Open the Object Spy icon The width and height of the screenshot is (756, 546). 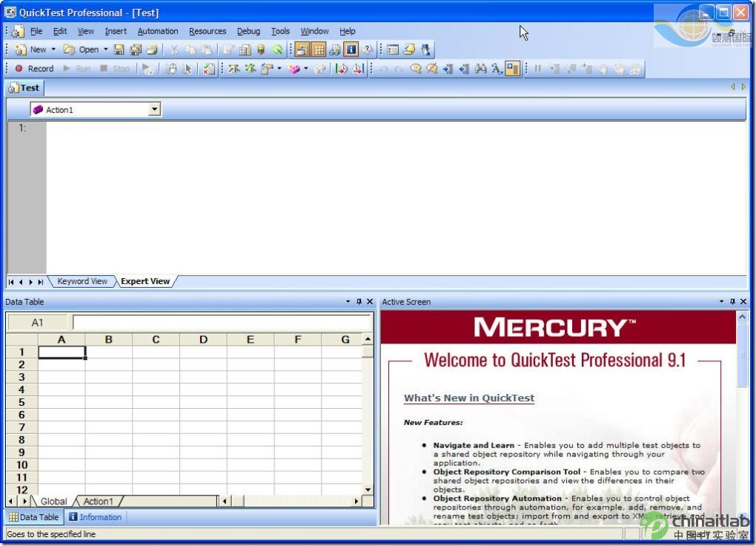coord(425,49)
